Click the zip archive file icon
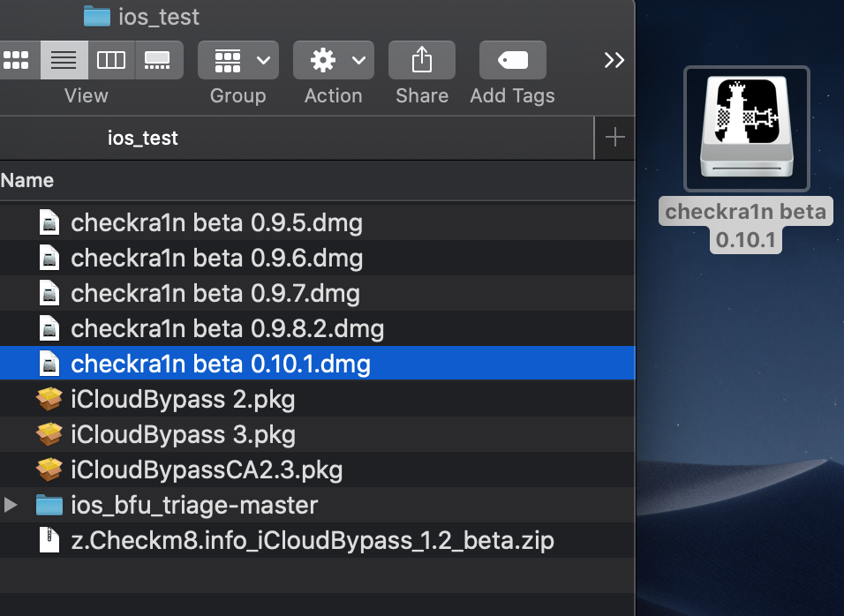The height and width of the screenshot is (616, 844). (x=49, y=540)
